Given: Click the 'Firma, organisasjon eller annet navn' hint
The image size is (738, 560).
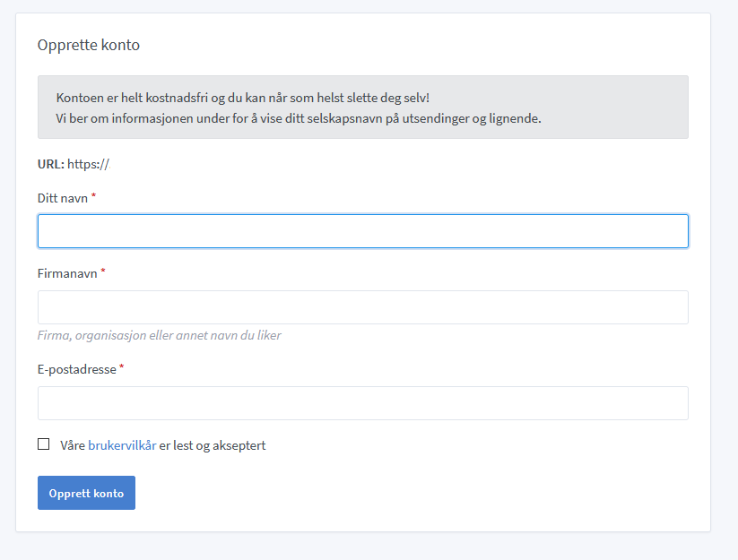Looking at the screenshot, I should click(159, 335).
